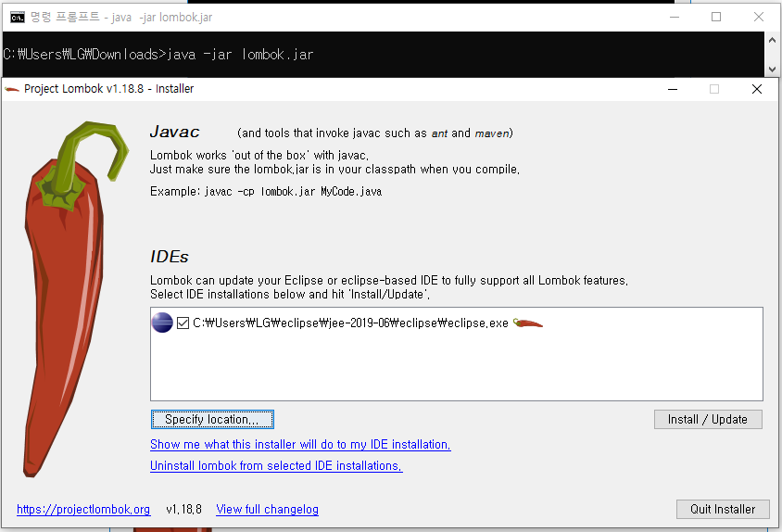The width and height of the screenshot is (782, 532).
Task: Open the View full changelog link
Action: coord(268,509)
